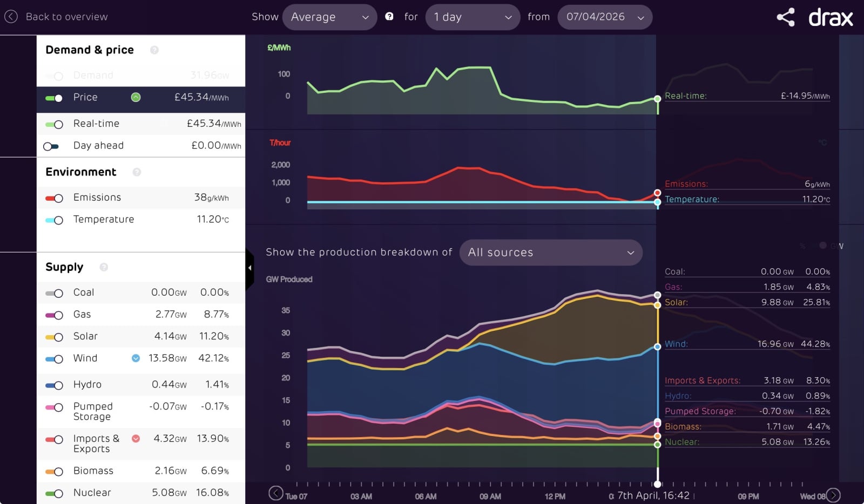This screenshot has height=504, width=864.
Task: Click the drax logo
Action: (x=831, y=18)
